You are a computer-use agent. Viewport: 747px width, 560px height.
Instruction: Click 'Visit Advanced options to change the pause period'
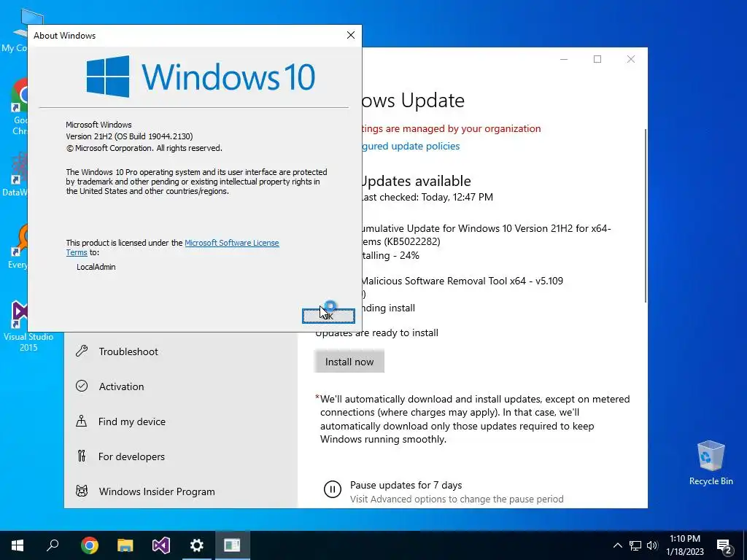point(457,499)
